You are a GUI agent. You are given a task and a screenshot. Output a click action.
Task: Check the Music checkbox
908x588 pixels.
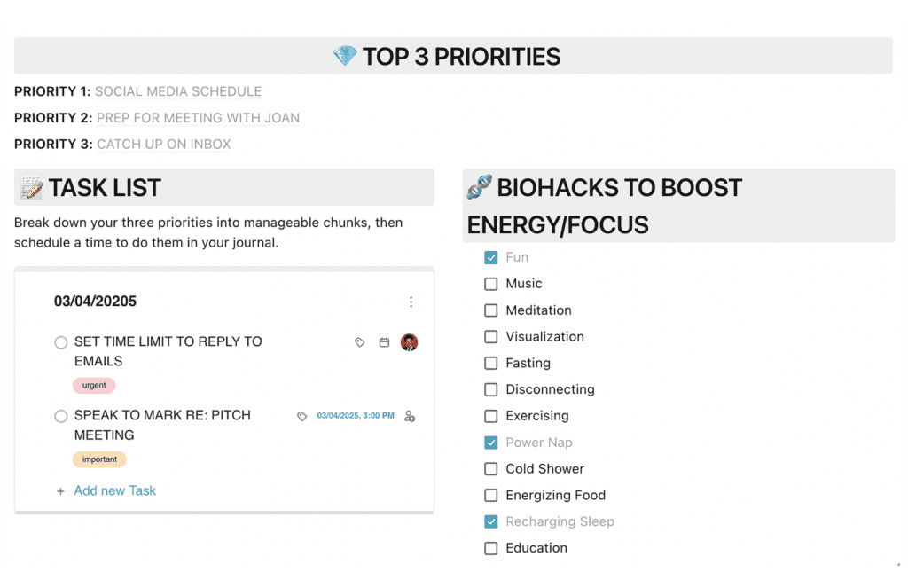point(490,284)
